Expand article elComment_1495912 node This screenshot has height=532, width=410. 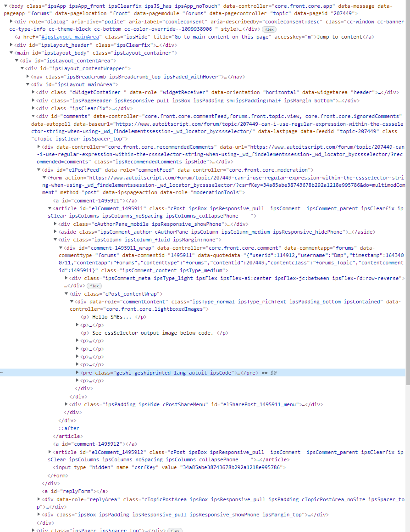pyautogui.click(x=50, y=452)
